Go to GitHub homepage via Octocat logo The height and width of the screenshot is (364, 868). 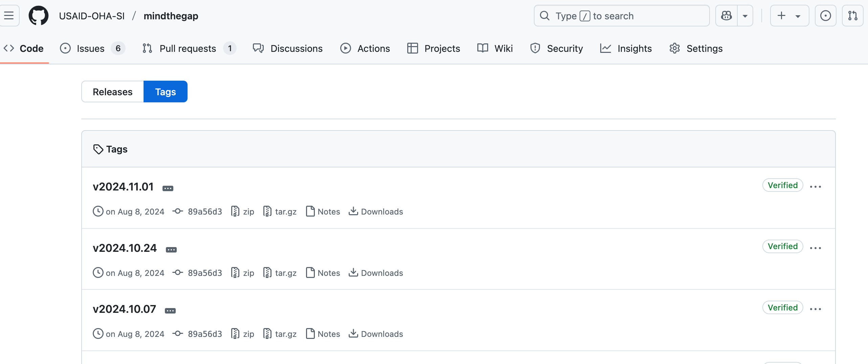click(x=39, y=16)
